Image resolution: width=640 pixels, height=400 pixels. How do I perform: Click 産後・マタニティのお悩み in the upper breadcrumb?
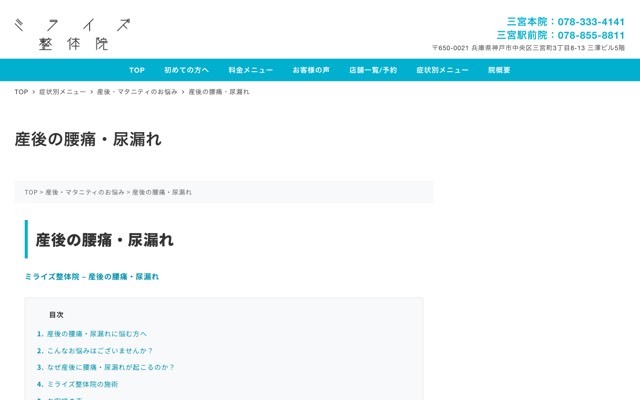tap(137, 92)
